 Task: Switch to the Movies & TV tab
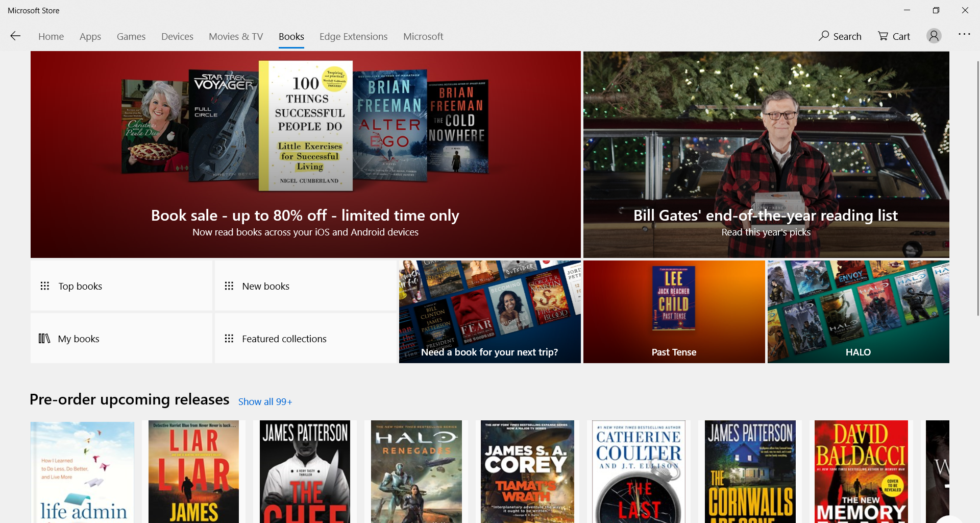tap(236, 36)
